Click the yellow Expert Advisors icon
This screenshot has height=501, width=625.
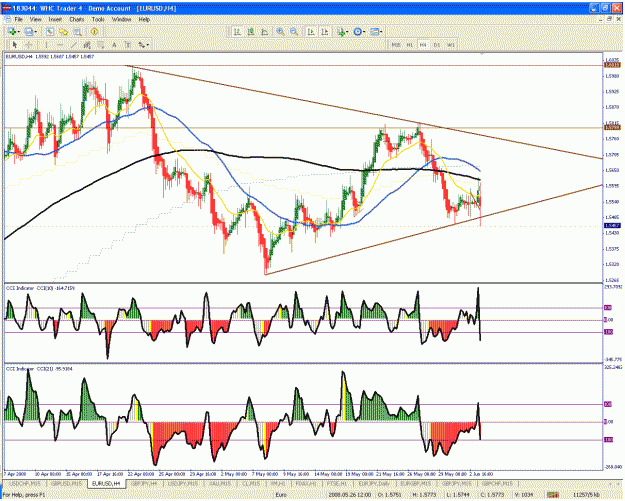pyautogui.click(x=94, y=31)
